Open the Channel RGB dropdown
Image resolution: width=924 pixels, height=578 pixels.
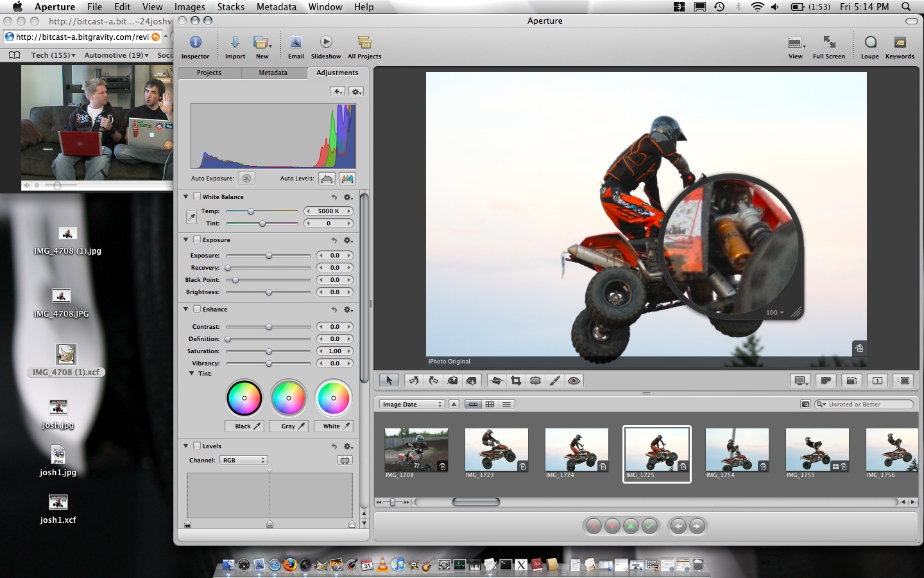click(244, 460)
